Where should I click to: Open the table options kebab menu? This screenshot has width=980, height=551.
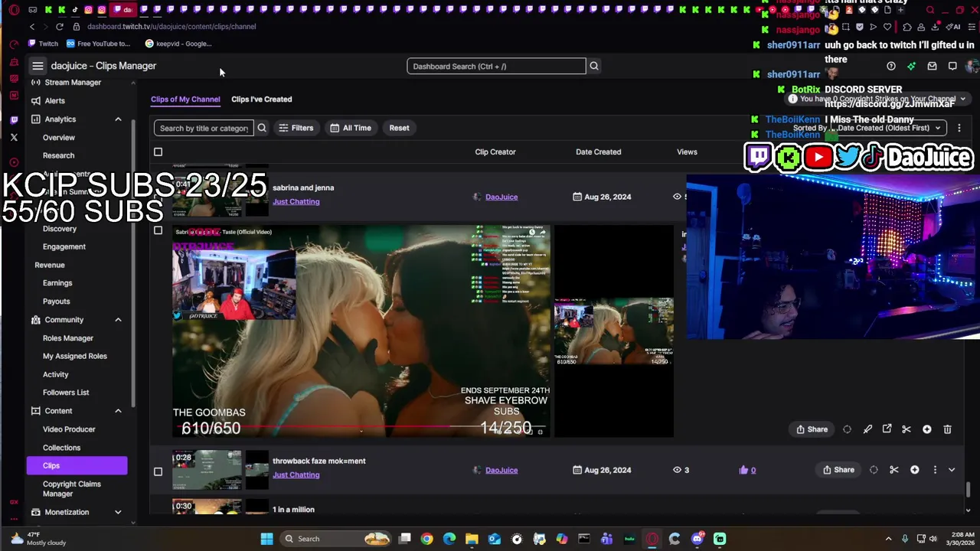click(x=959, y=128)
